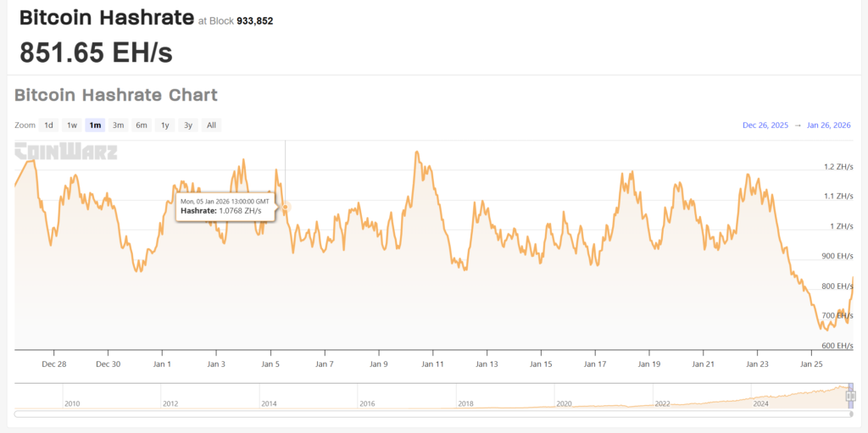Image resolution: width=868 pixels, height=433 pixels.
Task: Open the end date Jan 26, 2026 field
Action: click(829, 125)
